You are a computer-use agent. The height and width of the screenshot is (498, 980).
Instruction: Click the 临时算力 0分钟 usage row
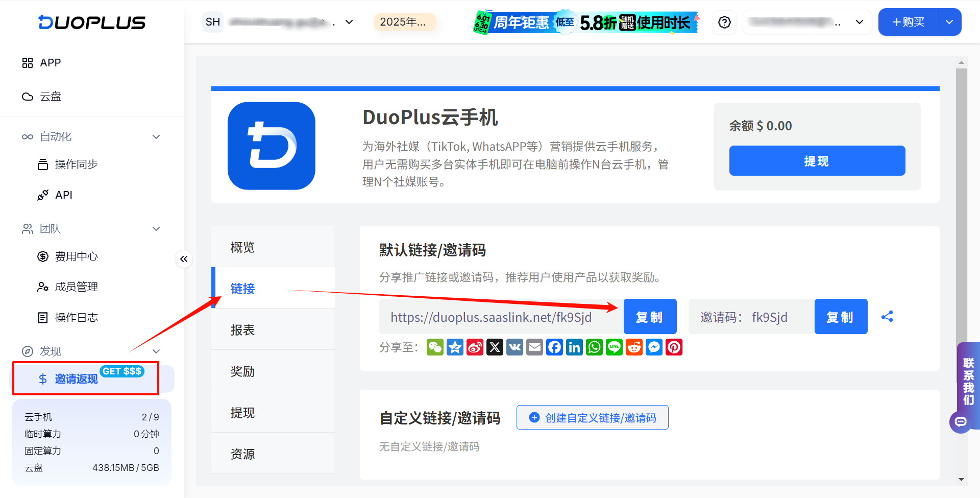tap(92, 434)
